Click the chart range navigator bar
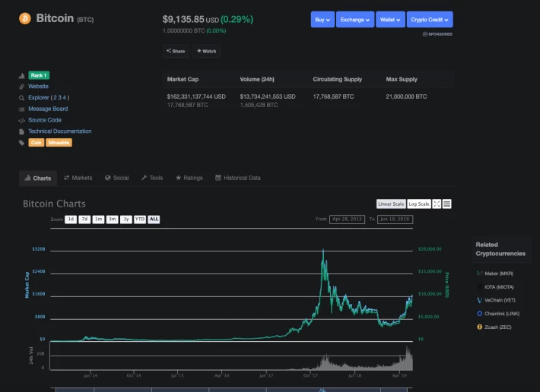This screenshot has width=540, height=392. (x=231, y=390)
